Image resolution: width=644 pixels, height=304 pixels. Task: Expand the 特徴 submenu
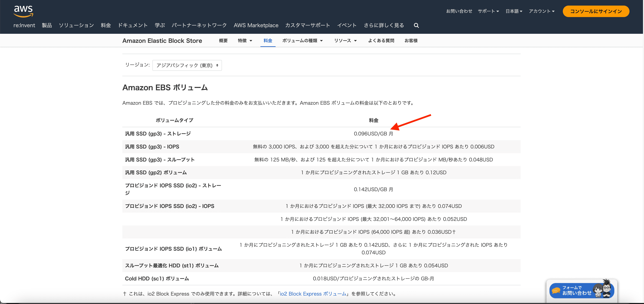point(245,41)
